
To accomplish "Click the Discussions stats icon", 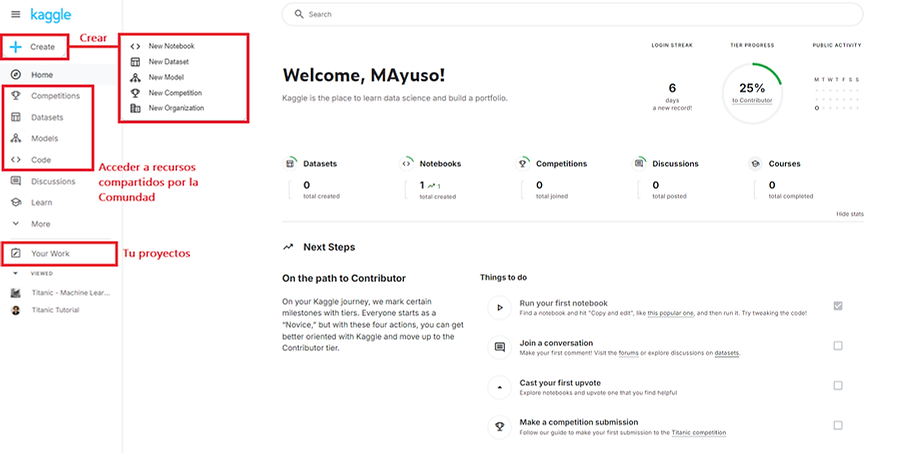I will pyautogui.click(x=639, y=164).
